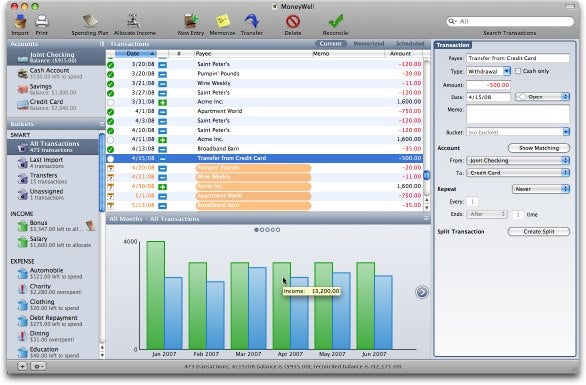Open the Spending Plan tool

[x=90, y=21]
